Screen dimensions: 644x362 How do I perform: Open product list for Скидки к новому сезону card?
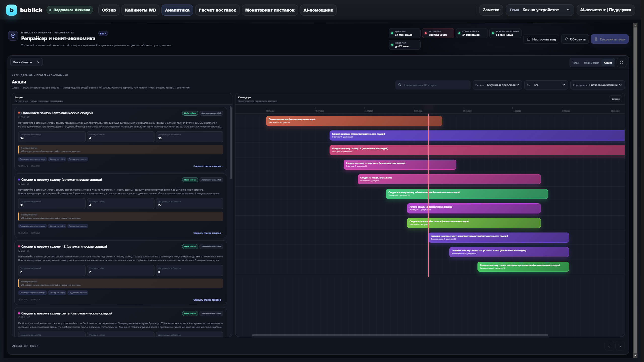tap(208, 233)
